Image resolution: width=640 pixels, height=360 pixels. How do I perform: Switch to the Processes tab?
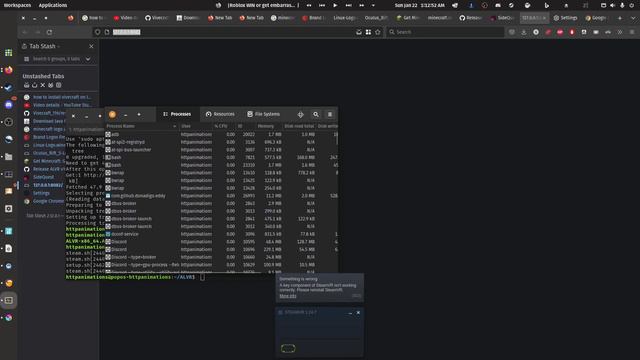coord(177,114)
